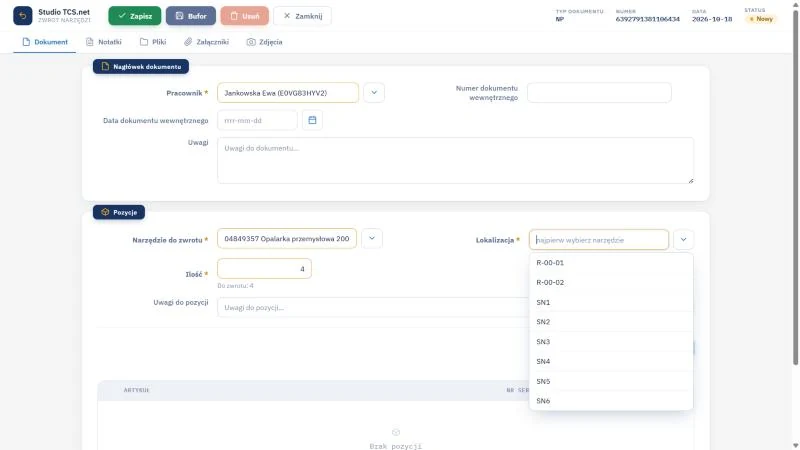
Task: Expand the Pracownik dropdown chevron
Action: pyautogui.click(x=374, y=93)
